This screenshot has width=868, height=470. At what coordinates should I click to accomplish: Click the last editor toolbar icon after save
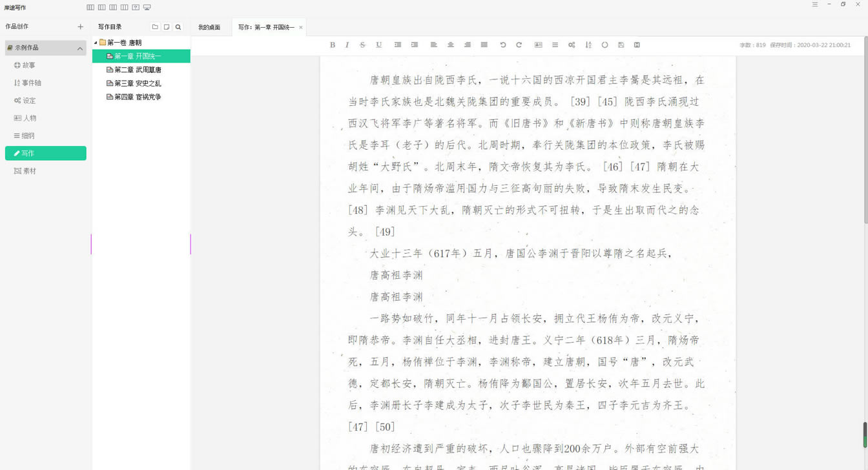click(x=637, y=45)
